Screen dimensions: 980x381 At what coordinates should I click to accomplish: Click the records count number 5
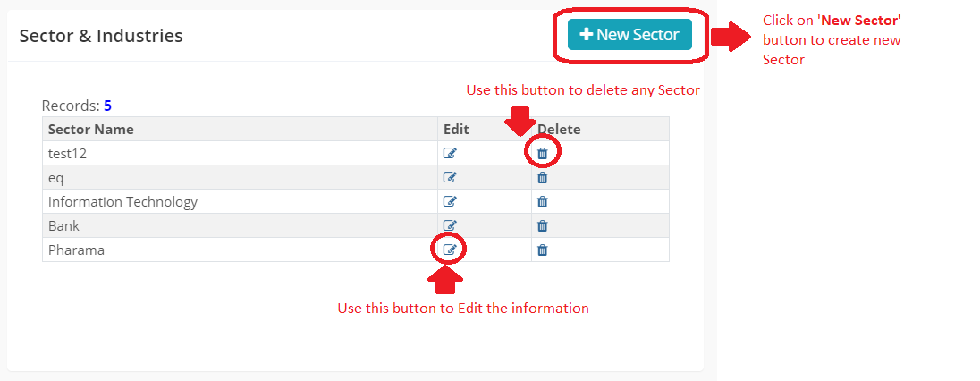coord(107,106)
